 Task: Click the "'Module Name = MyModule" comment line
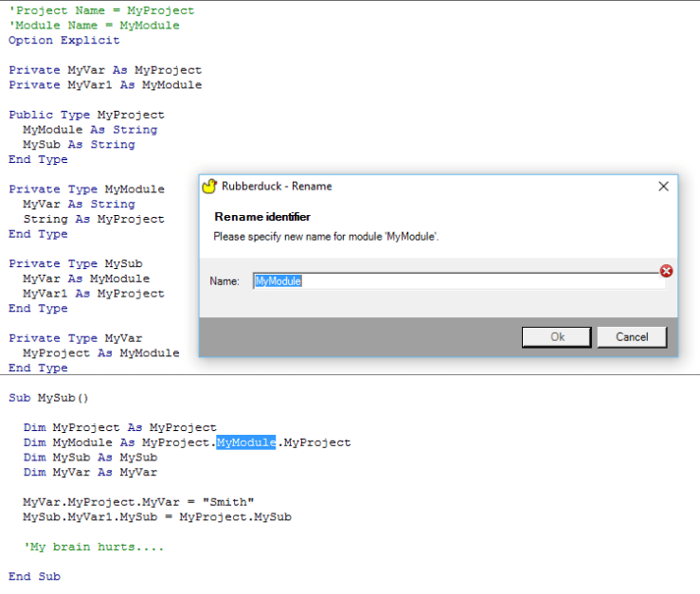click(94, 26)
